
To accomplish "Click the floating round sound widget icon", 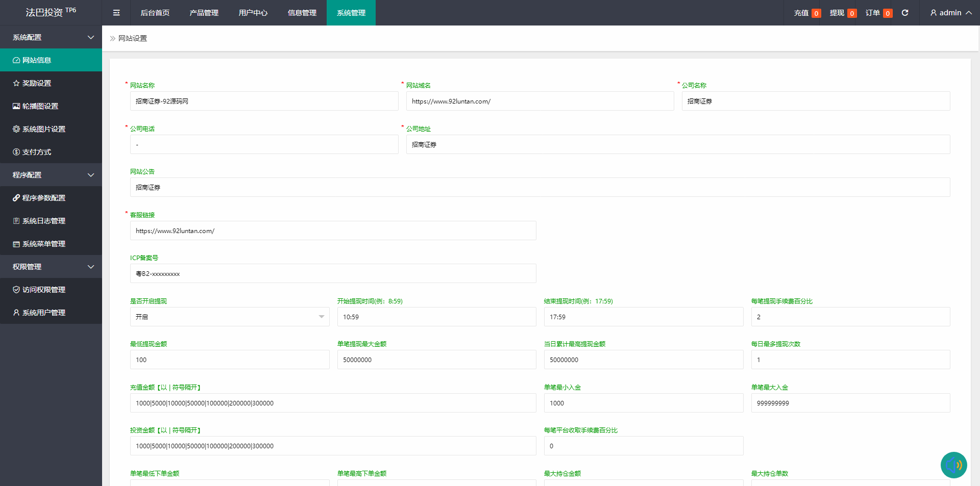I will (953, 465).
